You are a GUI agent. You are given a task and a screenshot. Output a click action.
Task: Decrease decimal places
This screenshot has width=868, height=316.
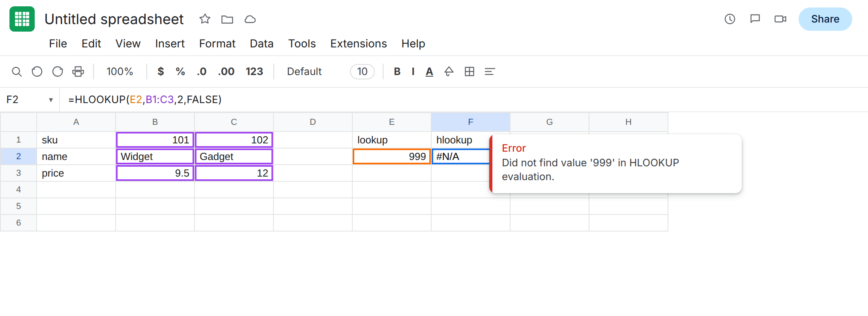click(x=202, y=71)
